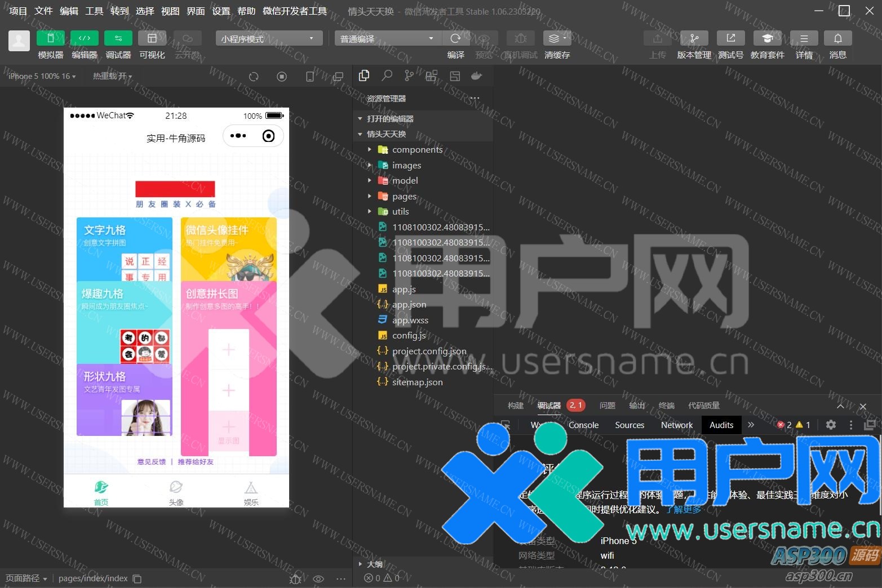Viewport: 882px width, 588px height.
Task: Toggle the simulator panel button
Action: click(x=50, y=38)
